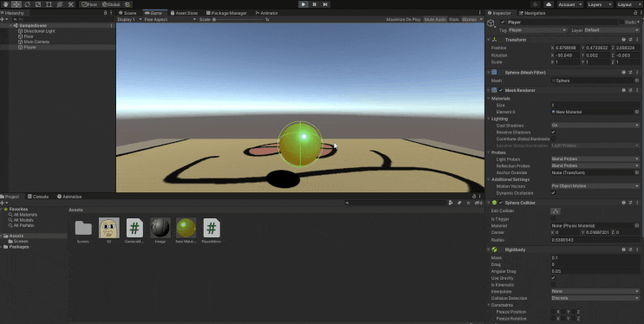Click the Player game object icon in Inspector
The width and height of the screenshot is (644, 324).
tap(491, 23)
